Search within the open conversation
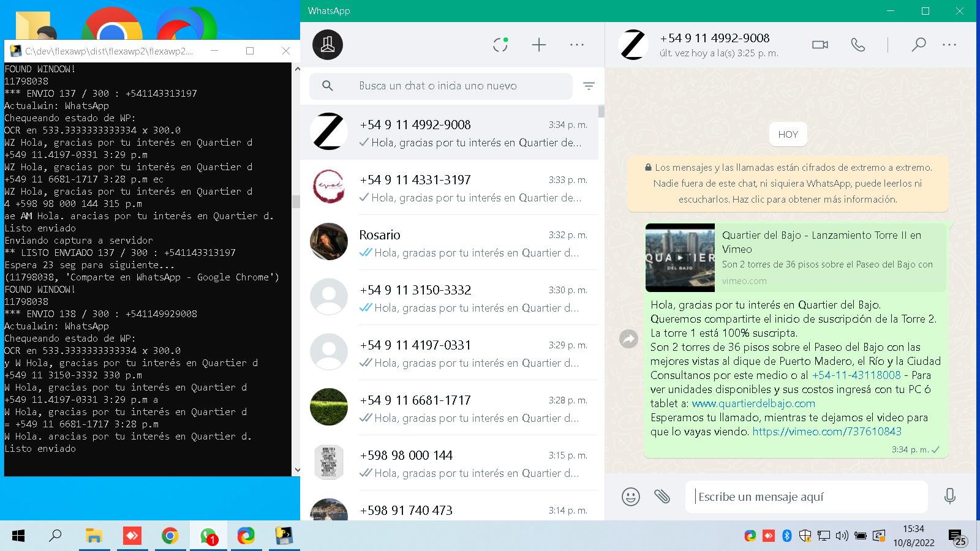The height and width of the screenshot is (551, 980). pyautogui.click(x=918, y=45)
